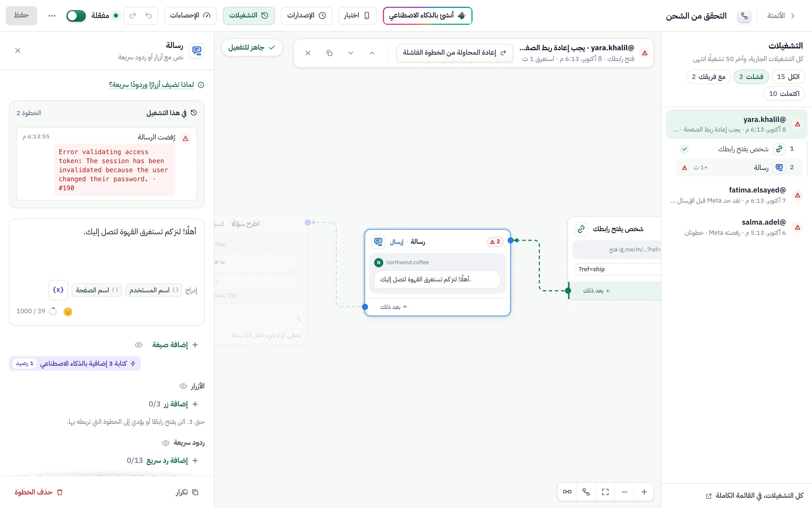Viewport: 812px width, 508px height.
Task: Zoom out on the canvas with minus
Action: (625, 492)
